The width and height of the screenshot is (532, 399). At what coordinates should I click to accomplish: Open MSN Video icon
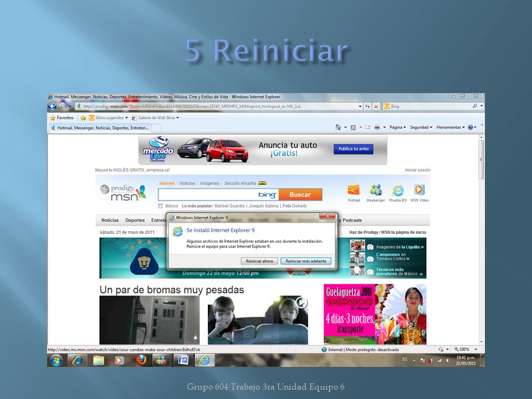(420, 190)
